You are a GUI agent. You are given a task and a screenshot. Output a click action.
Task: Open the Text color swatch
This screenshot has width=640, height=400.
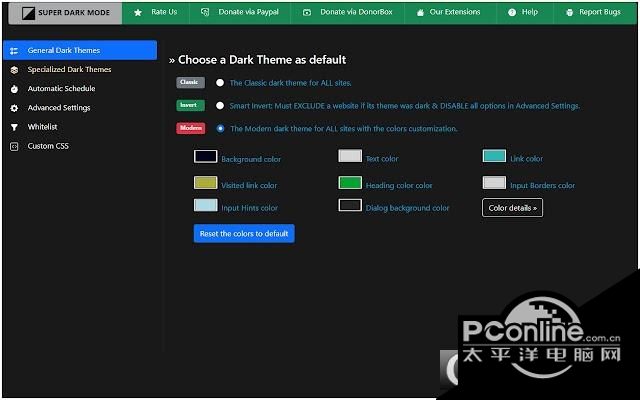coord(350,156)
